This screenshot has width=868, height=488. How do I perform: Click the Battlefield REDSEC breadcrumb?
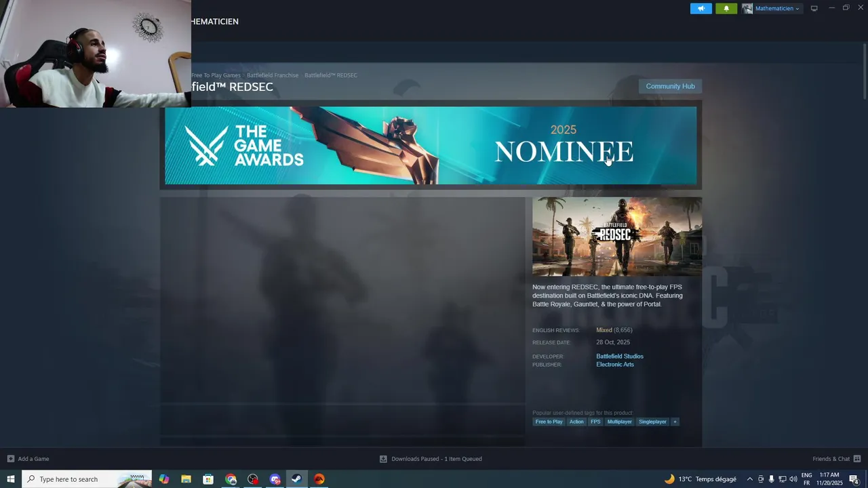(x=331, y=75)
